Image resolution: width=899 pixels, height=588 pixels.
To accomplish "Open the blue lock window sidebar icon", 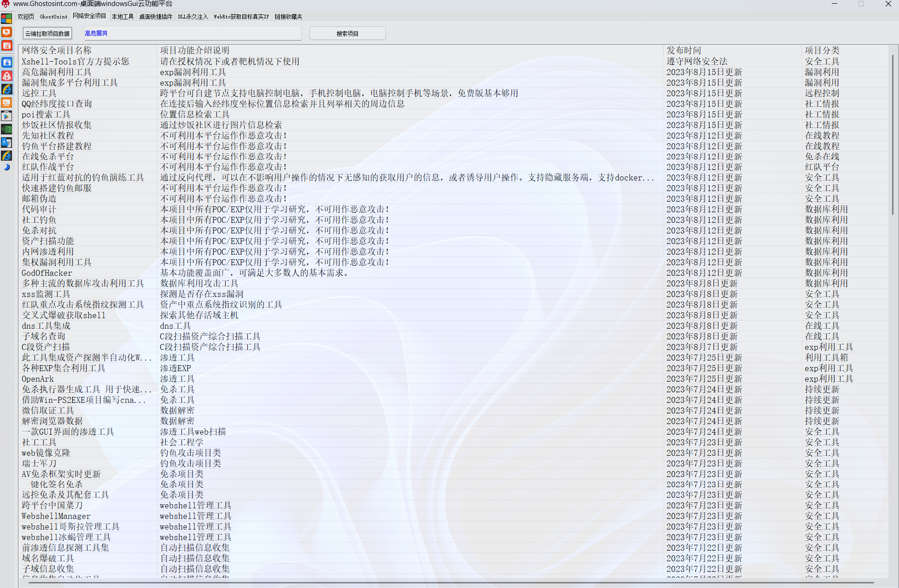I will click(6, 63).
